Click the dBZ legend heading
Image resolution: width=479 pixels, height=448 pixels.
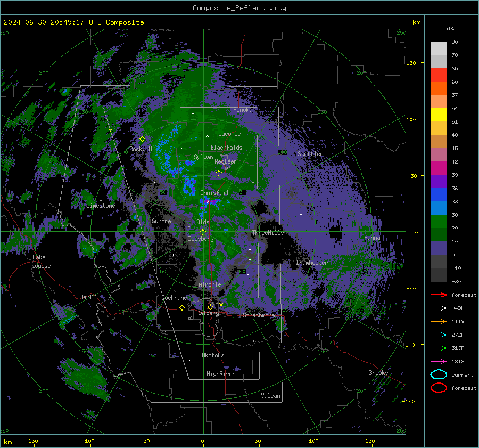(451, 28)
